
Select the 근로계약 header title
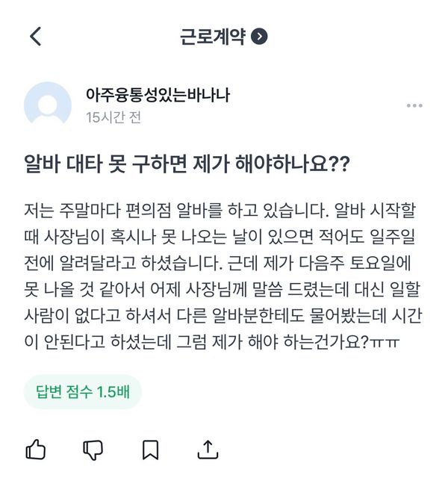[x=213, y=36]
